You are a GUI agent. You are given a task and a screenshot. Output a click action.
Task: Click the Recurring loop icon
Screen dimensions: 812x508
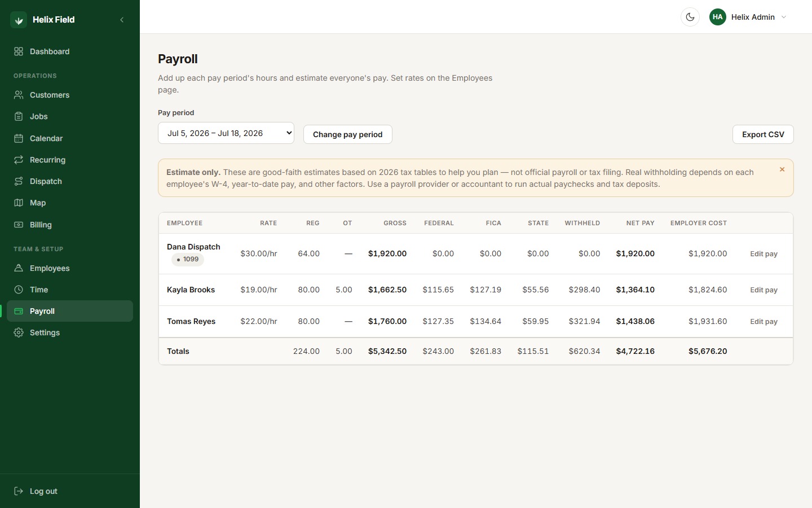point(19,160)
